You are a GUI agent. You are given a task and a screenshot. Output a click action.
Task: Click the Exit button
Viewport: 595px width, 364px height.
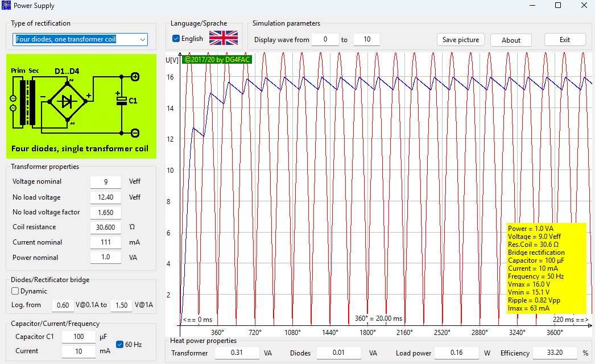point(564,40)
